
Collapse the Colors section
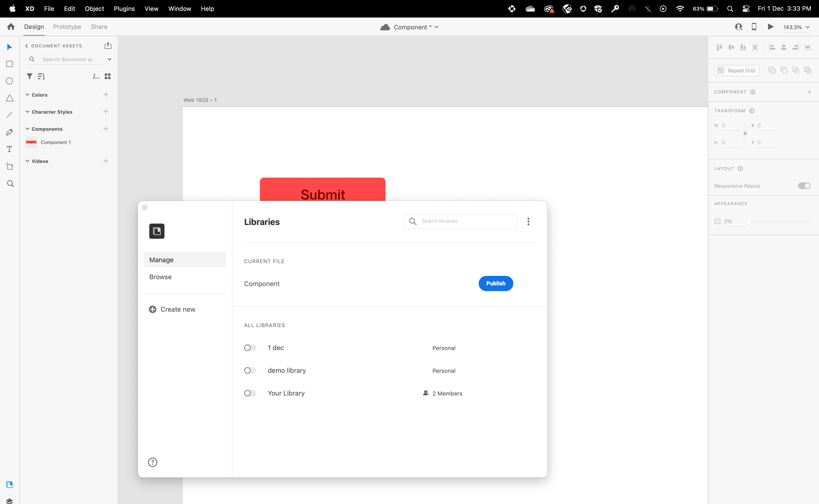pos(28,95)
